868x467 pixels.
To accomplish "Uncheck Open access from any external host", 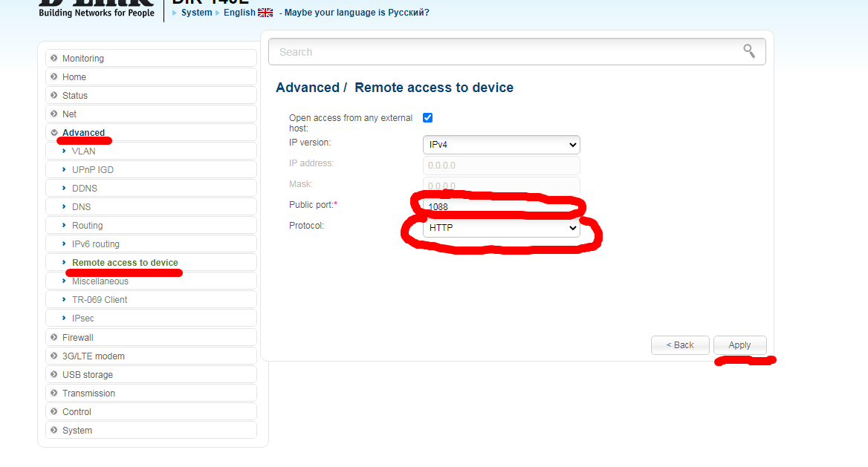I will [x=427, y=118].
